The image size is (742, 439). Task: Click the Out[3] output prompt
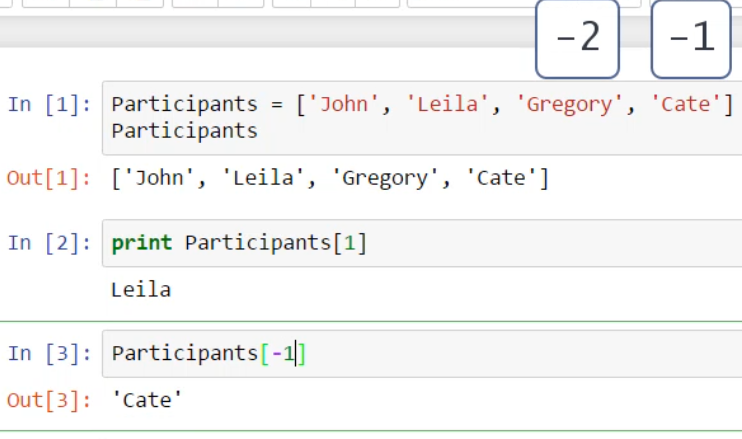[49, 400]
